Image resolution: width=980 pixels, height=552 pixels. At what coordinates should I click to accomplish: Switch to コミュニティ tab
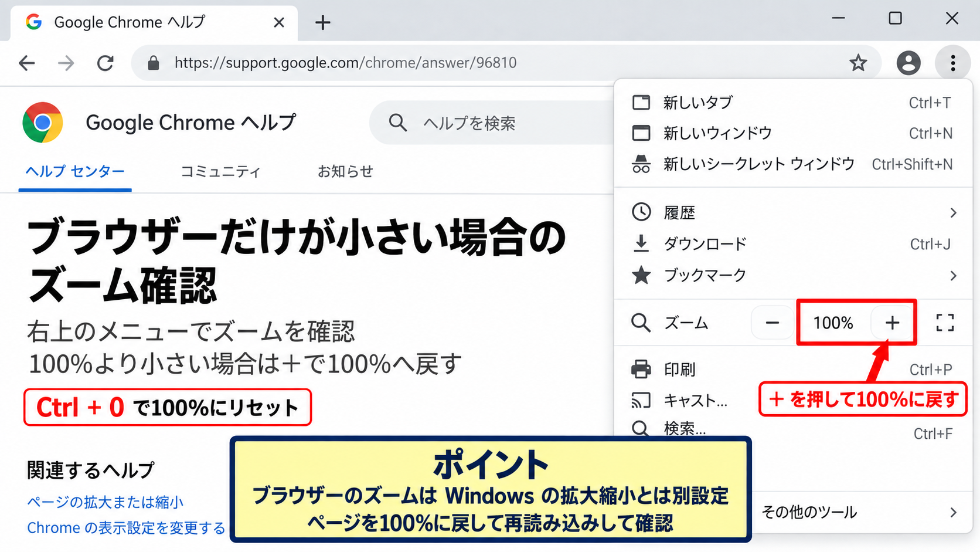pos(220,171)
